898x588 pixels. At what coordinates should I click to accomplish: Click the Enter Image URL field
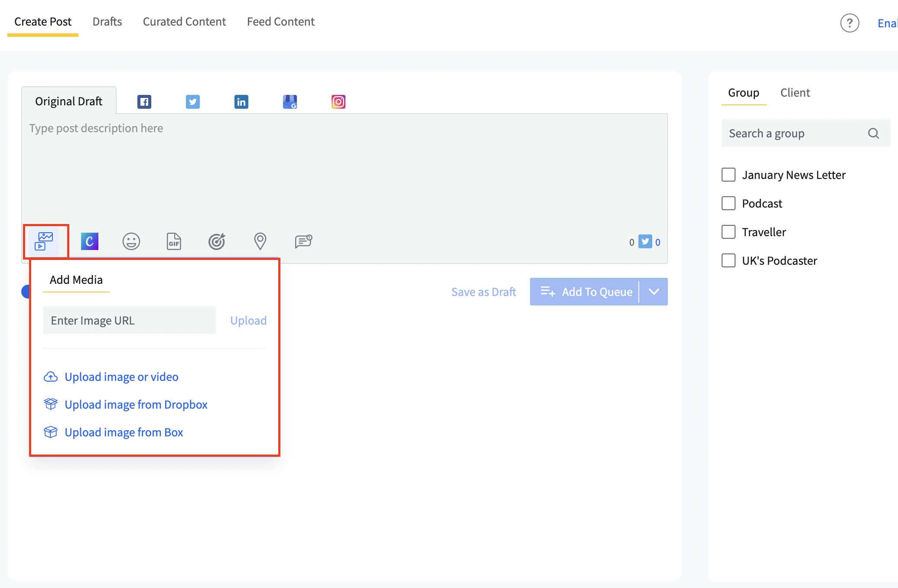coord(129,320)
